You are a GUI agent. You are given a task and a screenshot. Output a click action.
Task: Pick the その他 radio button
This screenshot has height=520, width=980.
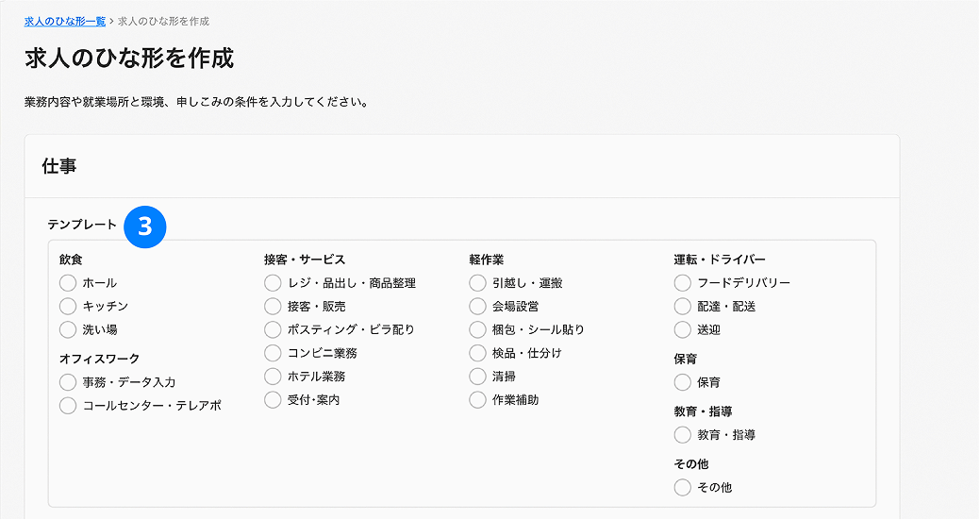[683, 487]
